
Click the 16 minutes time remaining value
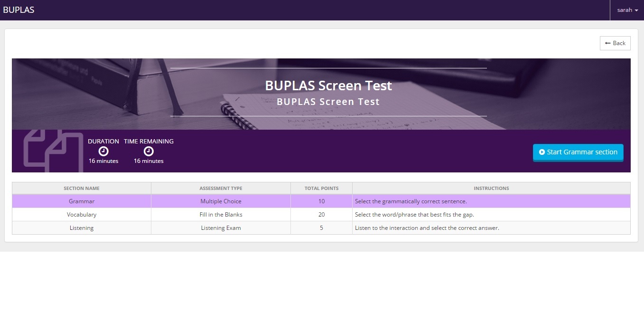(x=148, y=161)
